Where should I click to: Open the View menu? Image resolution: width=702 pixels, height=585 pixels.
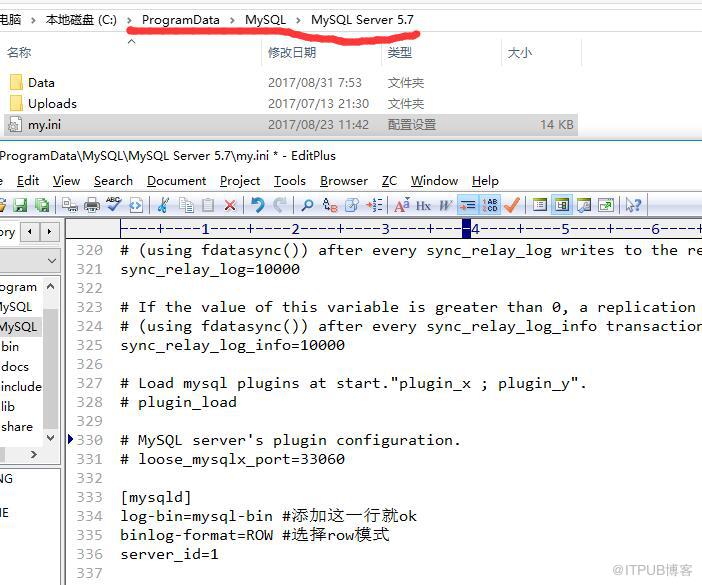pos(66,181)
